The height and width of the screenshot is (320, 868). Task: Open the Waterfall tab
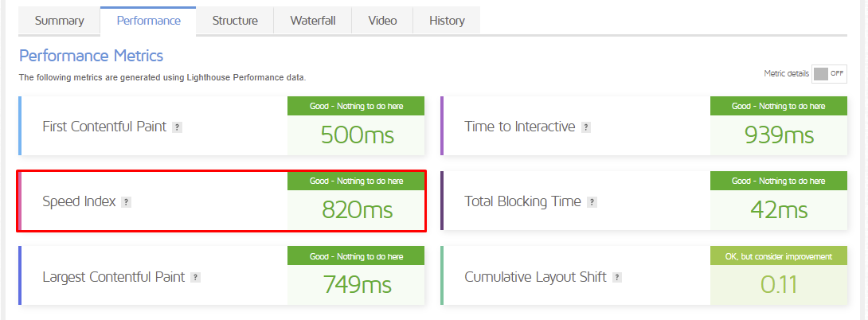pyautogui.click(x=312, y=21)
